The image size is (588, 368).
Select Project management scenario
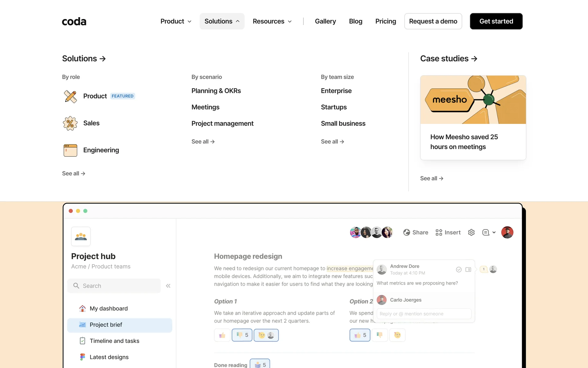[222, 124]
